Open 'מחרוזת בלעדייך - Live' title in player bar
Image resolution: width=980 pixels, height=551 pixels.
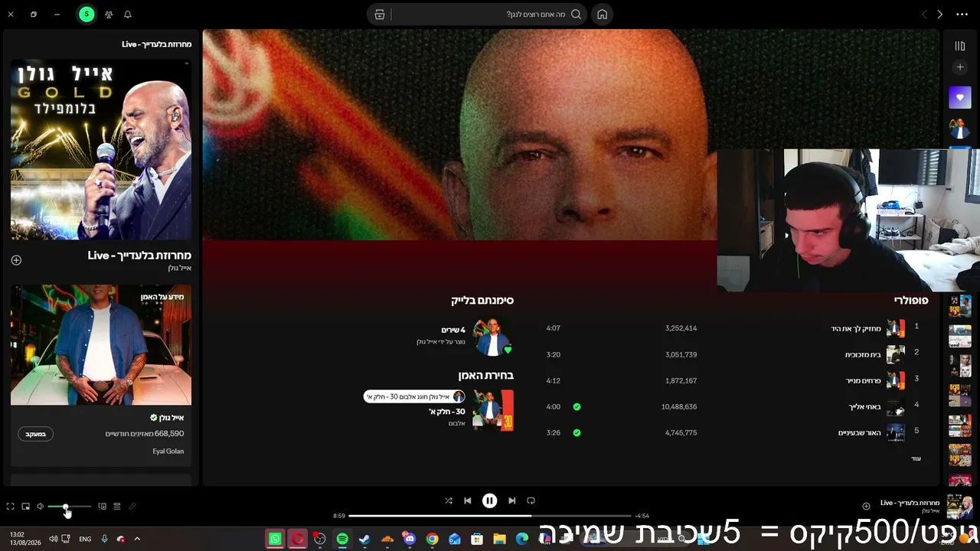910,503
